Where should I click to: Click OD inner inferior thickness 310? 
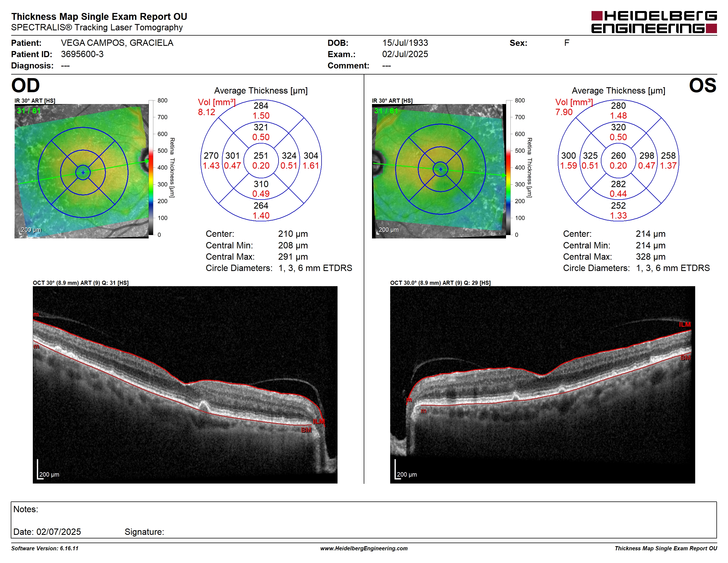click(x=261, y=184)
